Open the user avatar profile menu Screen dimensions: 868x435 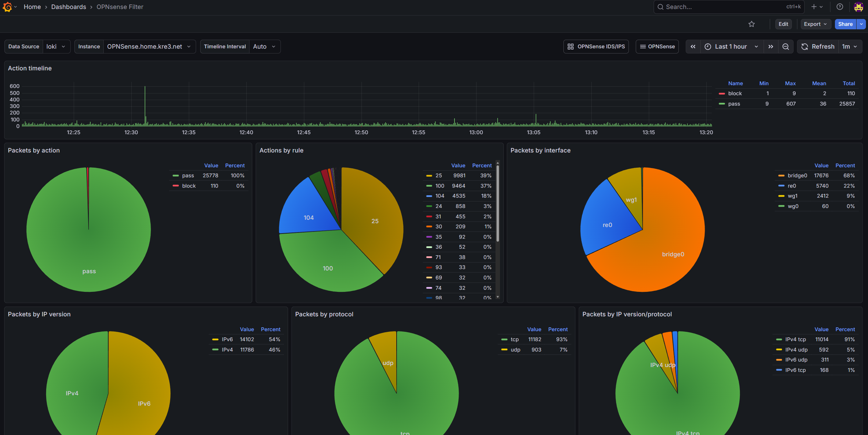[x=858, y=7]
